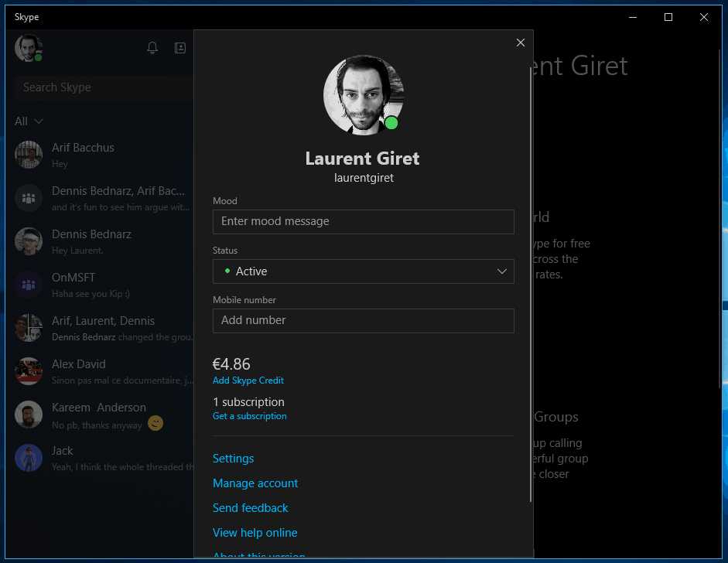Click the Arif, Laurent, Dennis group avatar
This screenshot has width=728, height=563.
pyautogui.click(x=29, y=328)
